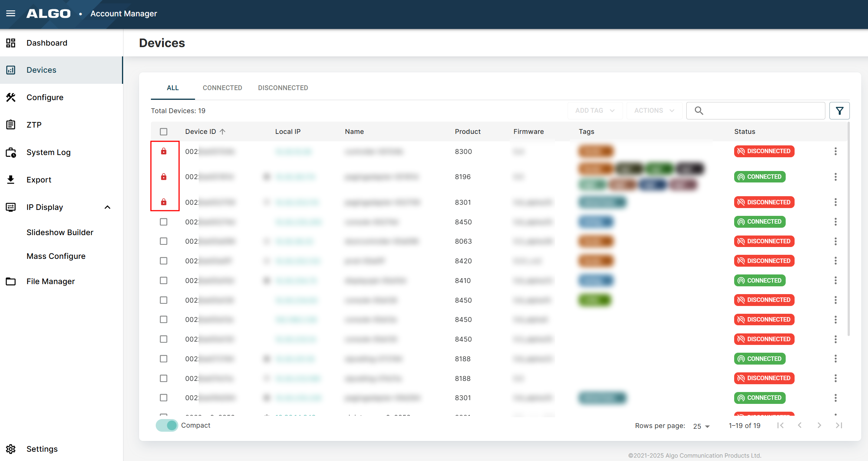Click the red lock icon on the 8196 row
Viewport: 868px width, 461px height.
click(x=164, y=177)
